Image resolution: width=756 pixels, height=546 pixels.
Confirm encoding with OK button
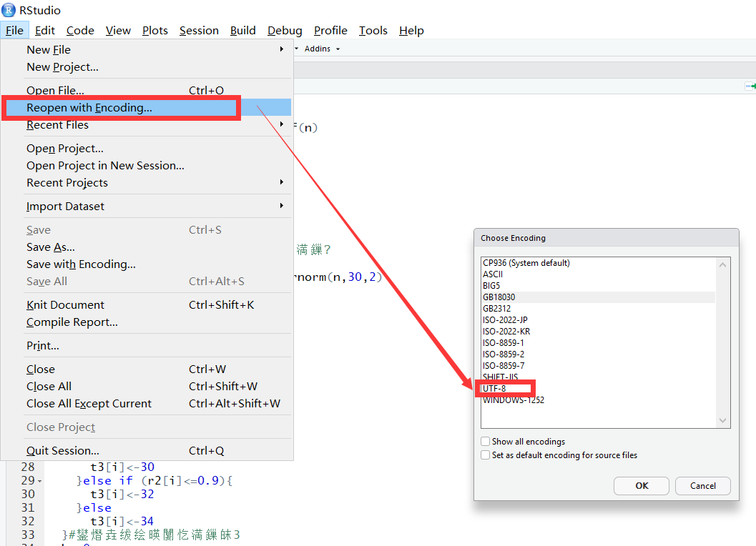pyautogui.click(x=642, y=486)
